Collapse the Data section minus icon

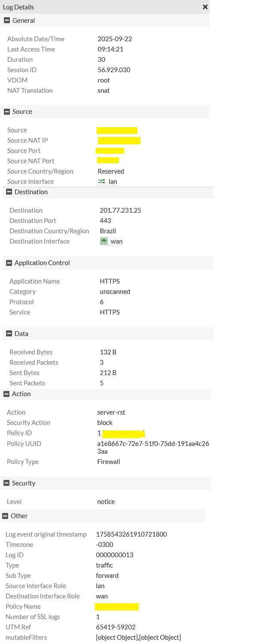(9, 333)
